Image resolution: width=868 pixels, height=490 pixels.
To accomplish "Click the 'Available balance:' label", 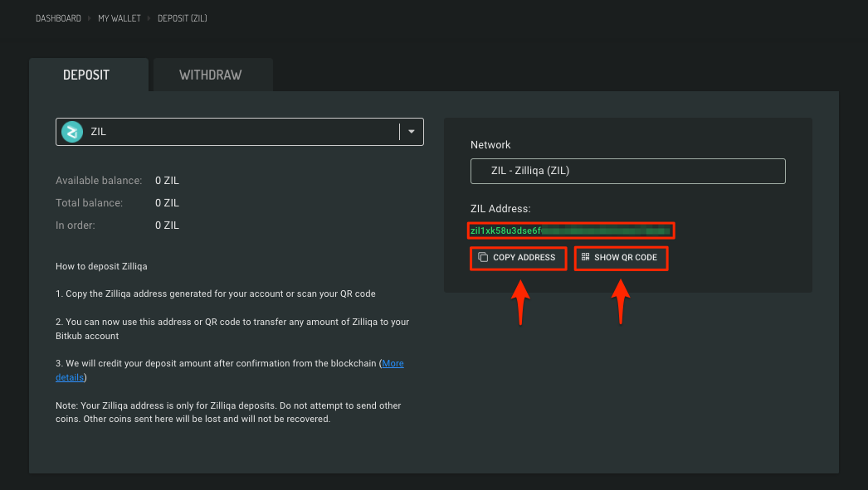I will [x=99, y=181].
